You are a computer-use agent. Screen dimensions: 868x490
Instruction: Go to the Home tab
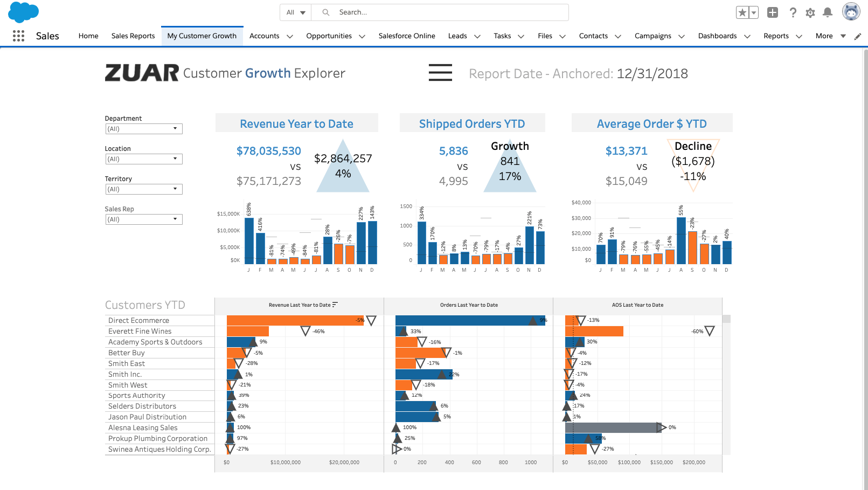point(88,36)
